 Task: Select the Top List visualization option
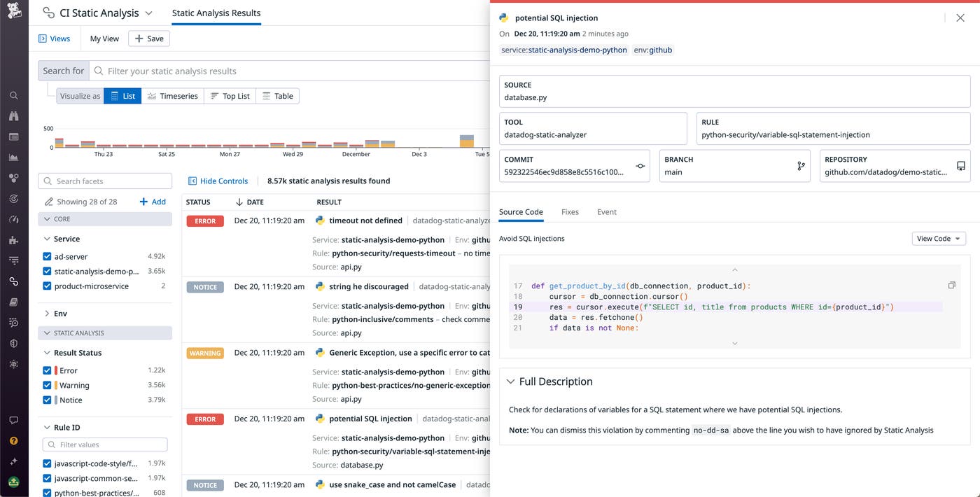pyautogui.click(x=230, y=96)
